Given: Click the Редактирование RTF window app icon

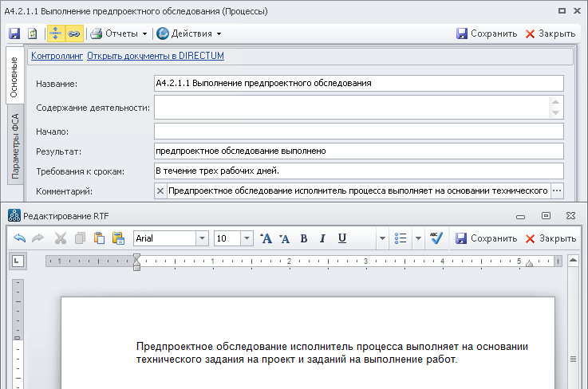Looking at the screenshot, I should (x=14, y=216).
